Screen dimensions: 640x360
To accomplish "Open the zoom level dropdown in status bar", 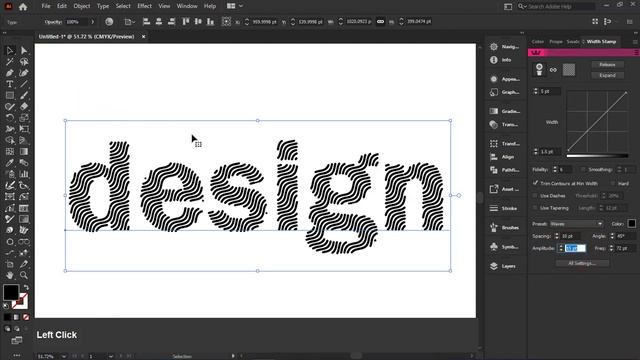I will (64, 356).
